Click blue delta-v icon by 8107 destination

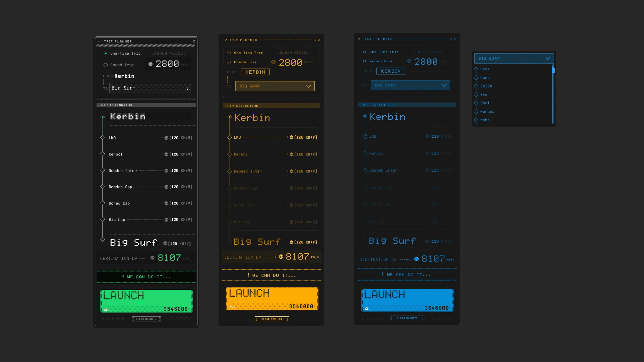[416, 259]
